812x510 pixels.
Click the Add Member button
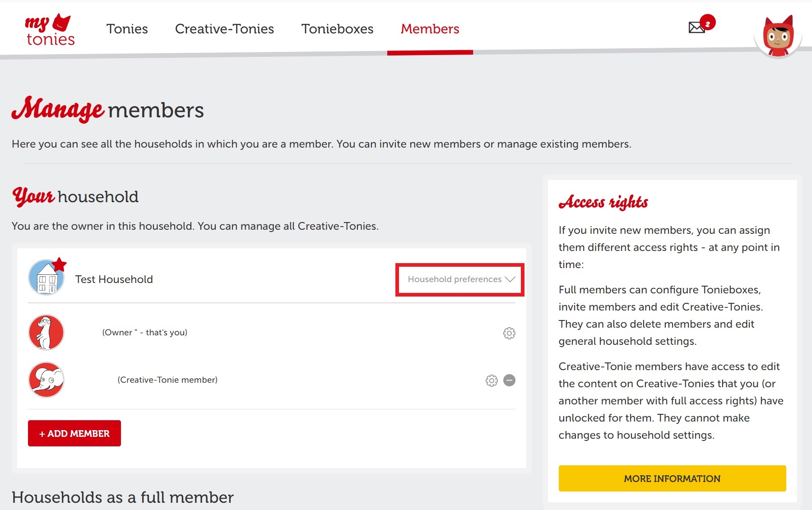(74, 433)
